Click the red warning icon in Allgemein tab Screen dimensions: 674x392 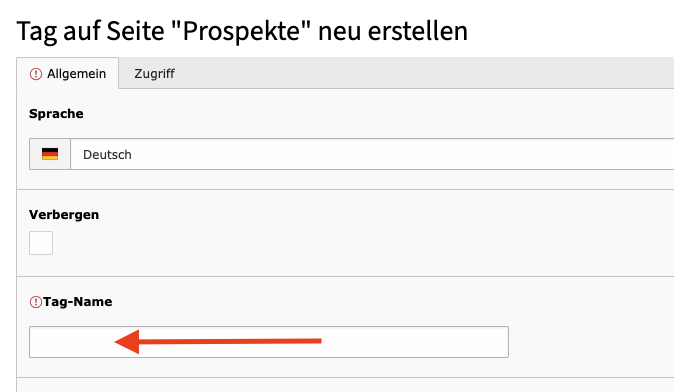[x=36, y=74]
